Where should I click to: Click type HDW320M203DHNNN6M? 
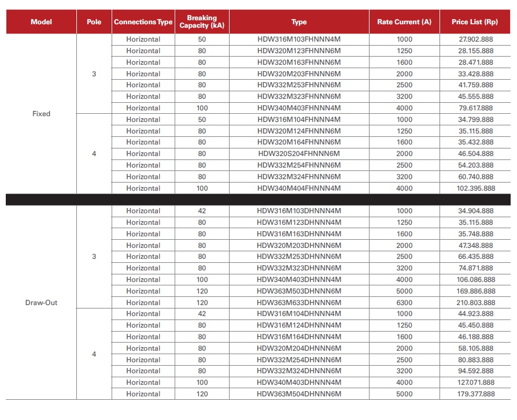coord(299,246)
